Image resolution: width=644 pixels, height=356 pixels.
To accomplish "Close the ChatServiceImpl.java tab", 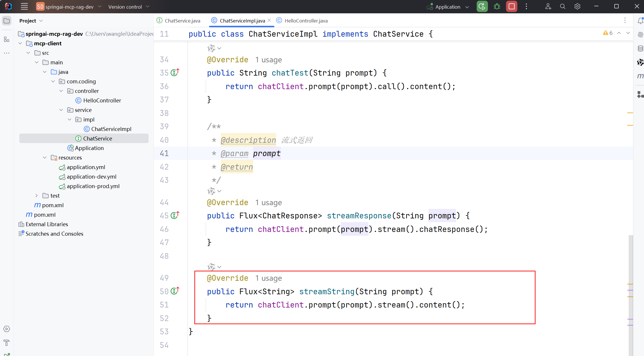I will pyautogui.click(x=269, y=20).
